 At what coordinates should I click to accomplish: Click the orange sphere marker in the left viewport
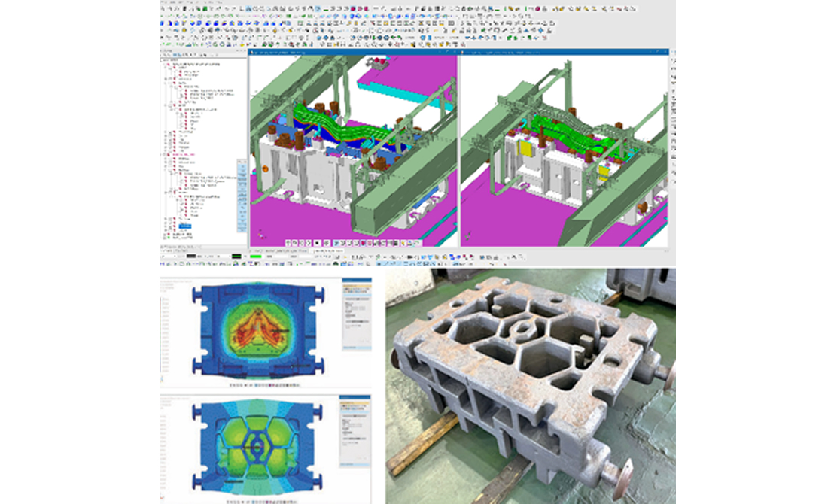point(265,167)
